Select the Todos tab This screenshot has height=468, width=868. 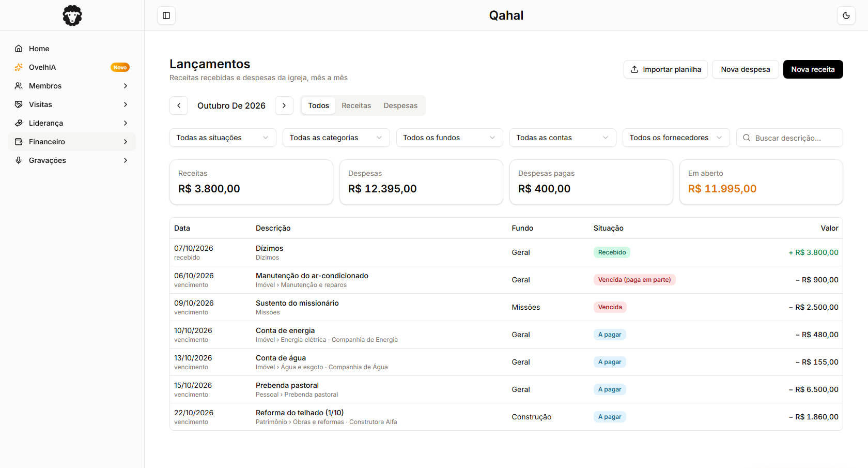pos(319,105)
